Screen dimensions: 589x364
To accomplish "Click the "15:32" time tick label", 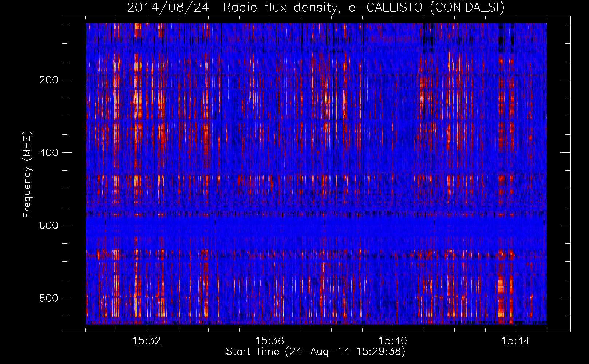I will click(147, 341).
